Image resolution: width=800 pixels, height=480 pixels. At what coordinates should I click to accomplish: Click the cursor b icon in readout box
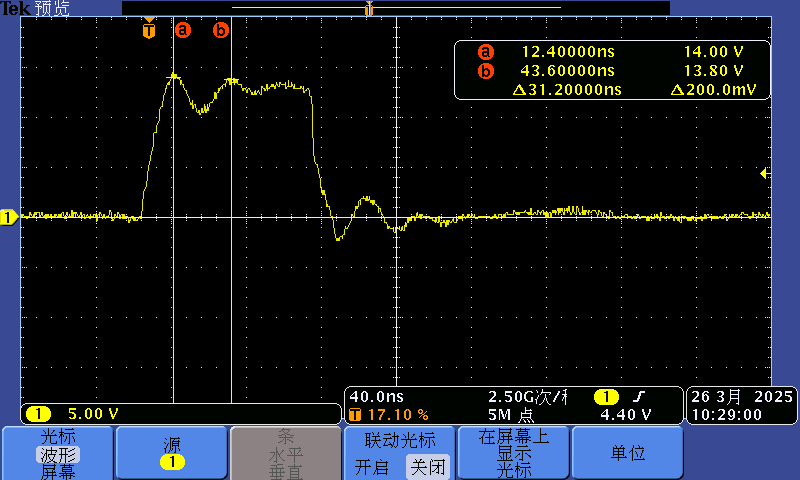pyautogui.click(x=486, y=71)
